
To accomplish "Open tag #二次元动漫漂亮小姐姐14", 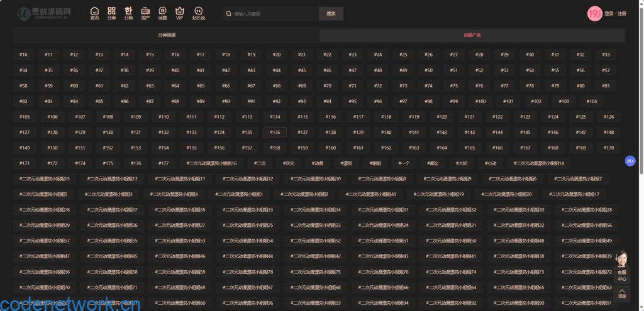I will pyautogui.click(x=539, y=163).
